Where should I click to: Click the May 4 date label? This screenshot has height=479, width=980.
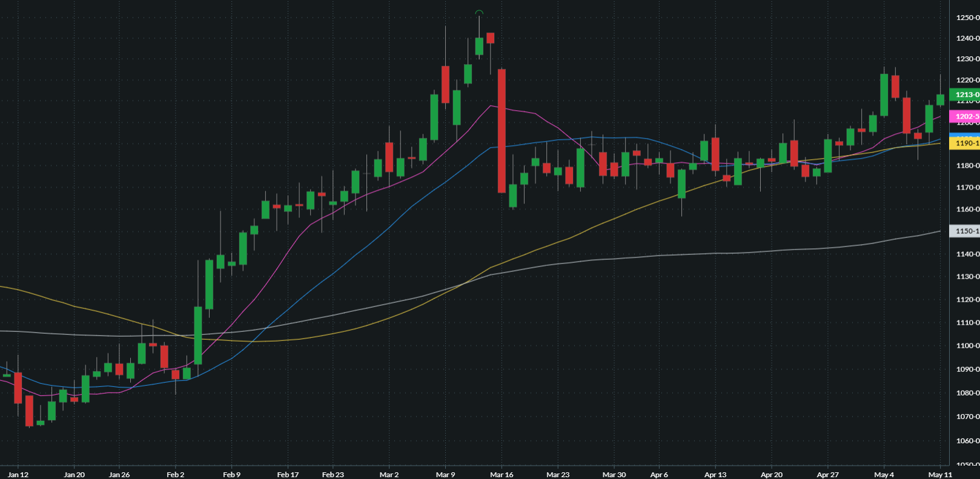884,475
